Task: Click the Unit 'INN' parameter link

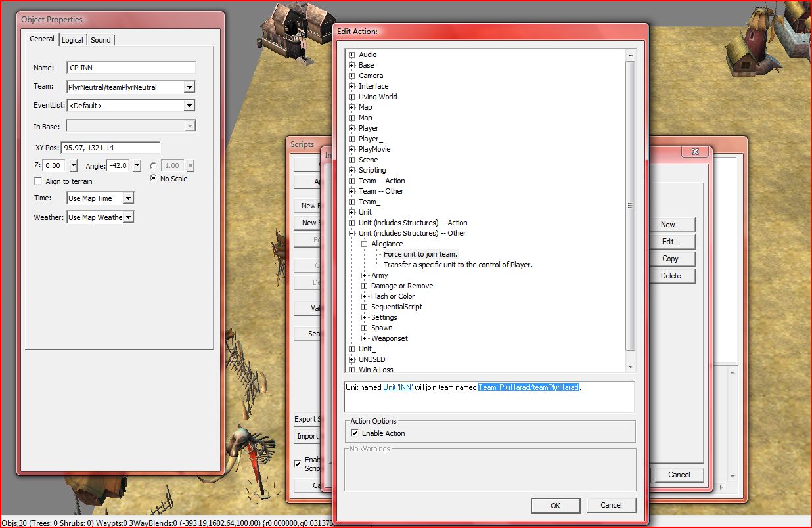Action: pyautogui.click(x=397, y=387)
